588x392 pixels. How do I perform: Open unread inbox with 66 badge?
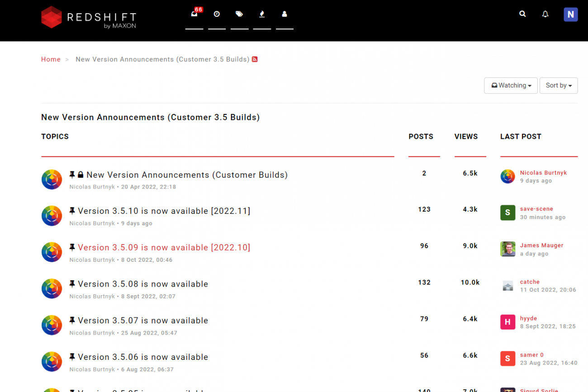(194, 14)
